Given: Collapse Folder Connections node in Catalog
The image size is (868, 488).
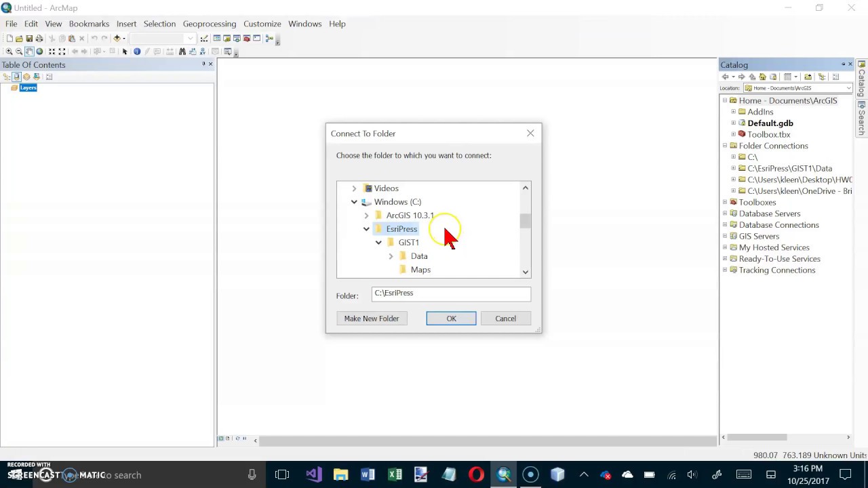Looking at the screenshot, I should (724, 146).
